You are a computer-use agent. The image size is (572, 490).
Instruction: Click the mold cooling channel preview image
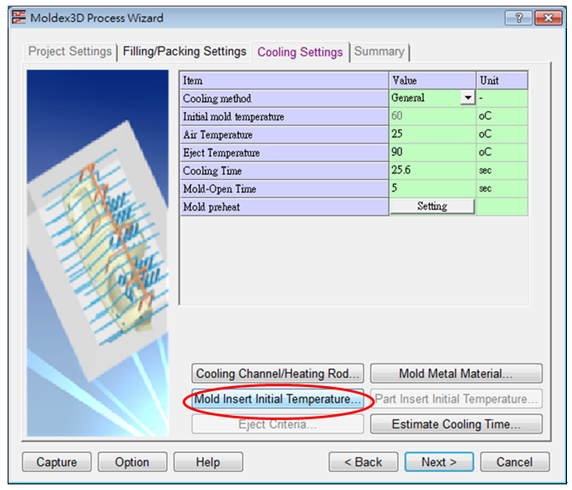click(x=98, y=253)
